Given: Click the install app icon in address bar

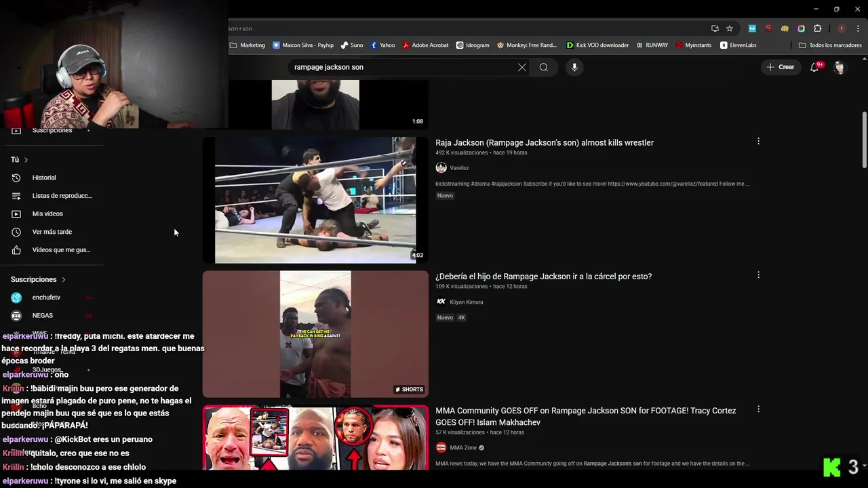Looking at the screenshot, I should click(x=715, y=28).
